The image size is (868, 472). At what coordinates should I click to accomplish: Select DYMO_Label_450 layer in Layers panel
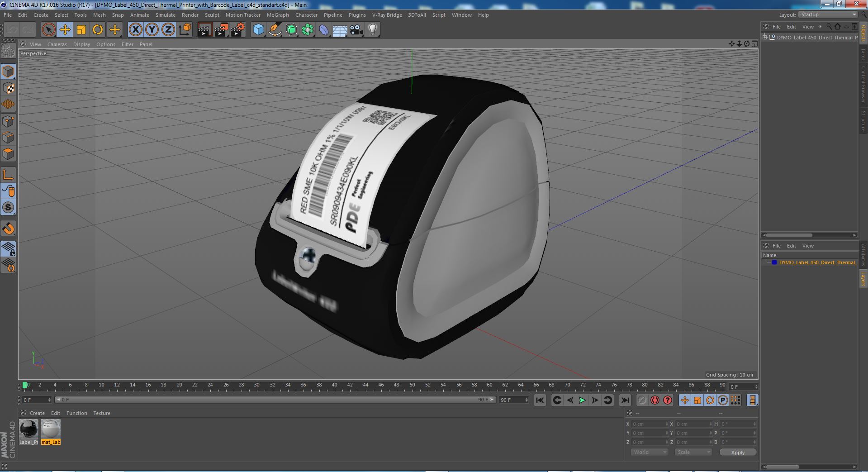(x=817, y=262)
